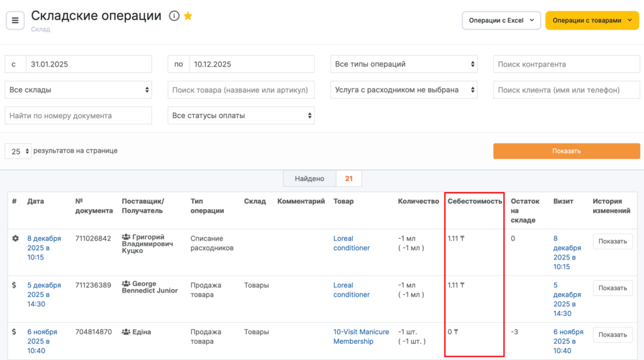Open the Операции с товарами dropdown

(x=592, y=20)
